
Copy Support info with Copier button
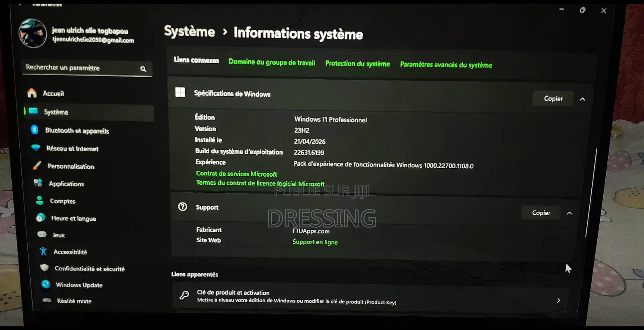541,213
